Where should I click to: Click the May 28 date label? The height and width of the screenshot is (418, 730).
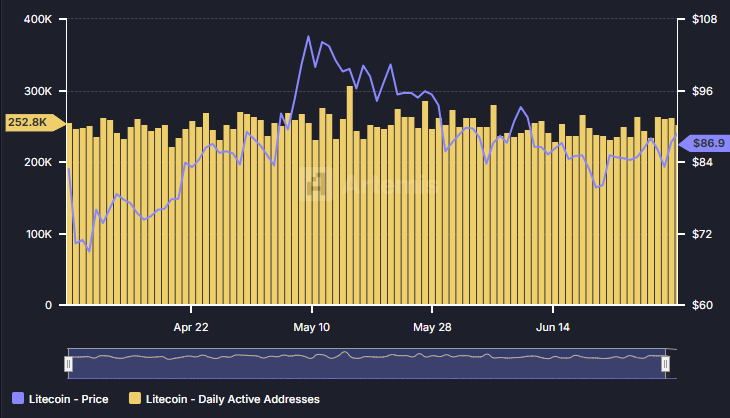tap(432, 327)
